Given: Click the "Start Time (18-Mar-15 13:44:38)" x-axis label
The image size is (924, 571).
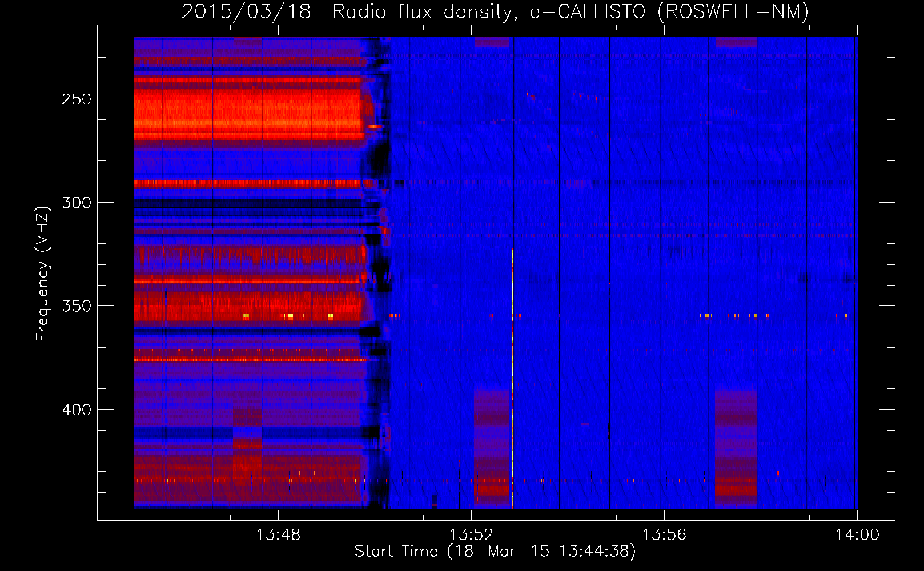Looking at the screenshot, I should tap(495, 552).
